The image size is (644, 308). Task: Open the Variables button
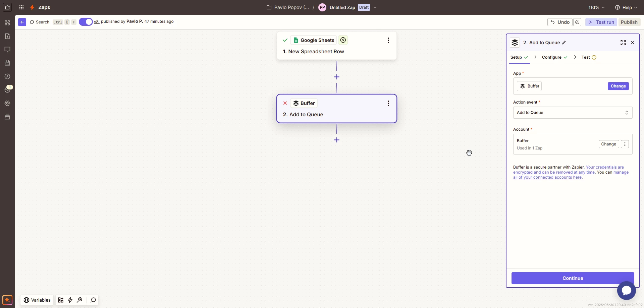[37, 300]
